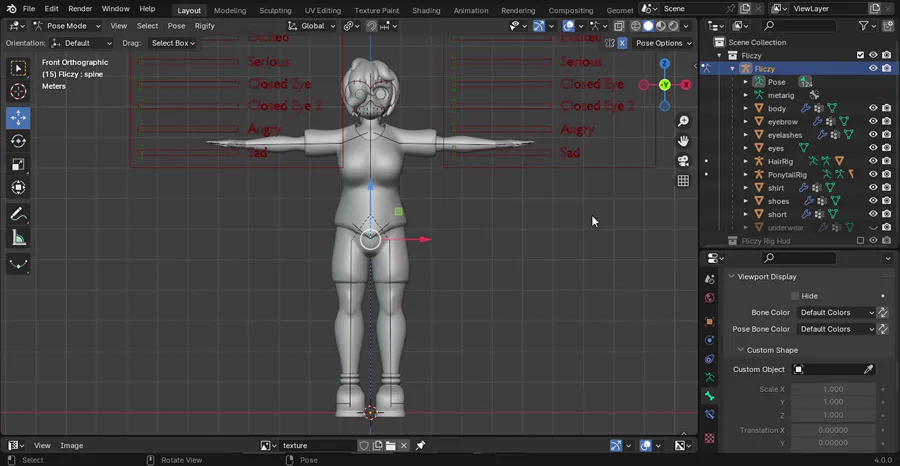Open the World properties tab
Viewport: 900px width, 466px height.
pos(709,298)
